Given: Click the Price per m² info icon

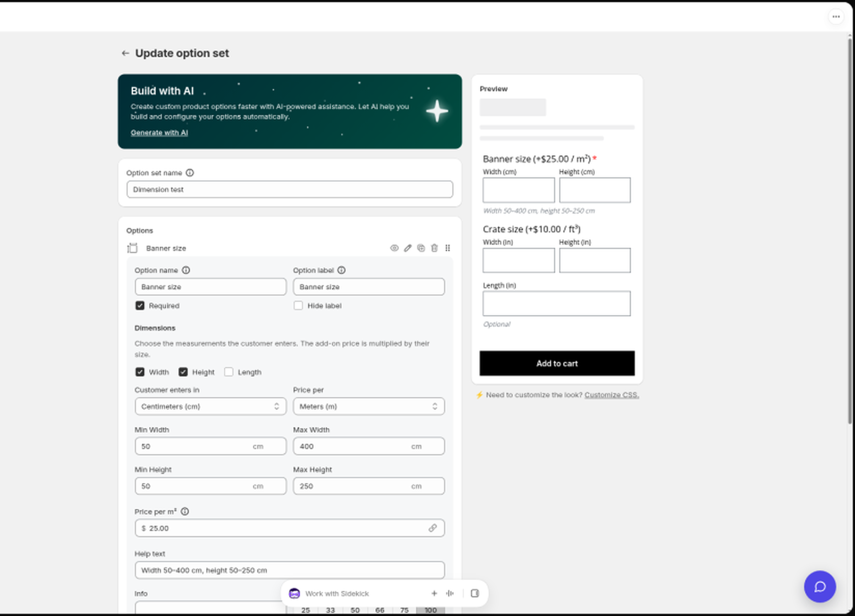Looking at the screenshot, I should (x=185, y=511).
